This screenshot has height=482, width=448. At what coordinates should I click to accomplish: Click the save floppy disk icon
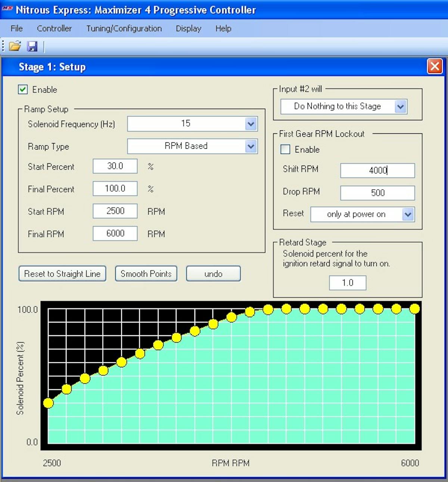pyautogui.click(x=32, y=46)
